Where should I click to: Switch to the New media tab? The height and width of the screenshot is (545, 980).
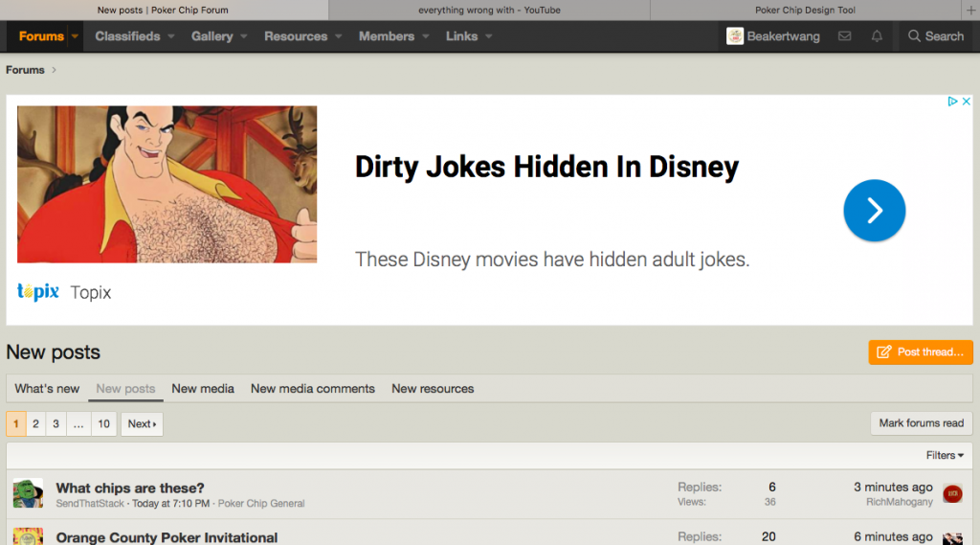click(203, 389)
